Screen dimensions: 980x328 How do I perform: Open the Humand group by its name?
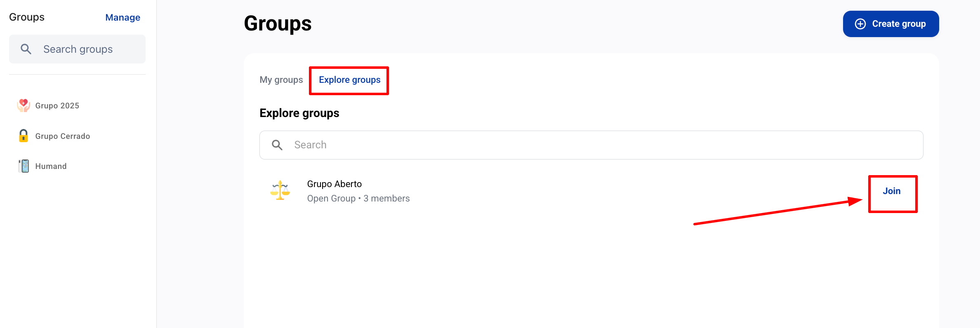coord(51,166)
